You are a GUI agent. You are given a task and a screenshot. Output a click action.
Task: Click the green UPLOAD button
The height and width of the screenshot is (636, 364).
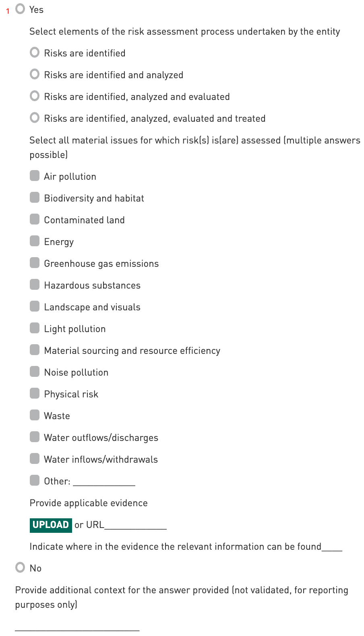51,525
